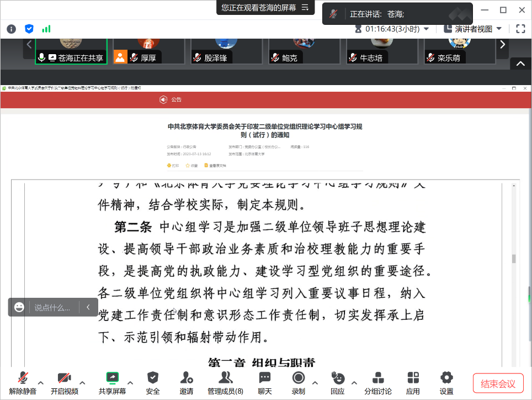Open 演讲者视图 view dropdown
Screen dimensions: 532x400
click(x=478, y=29)
